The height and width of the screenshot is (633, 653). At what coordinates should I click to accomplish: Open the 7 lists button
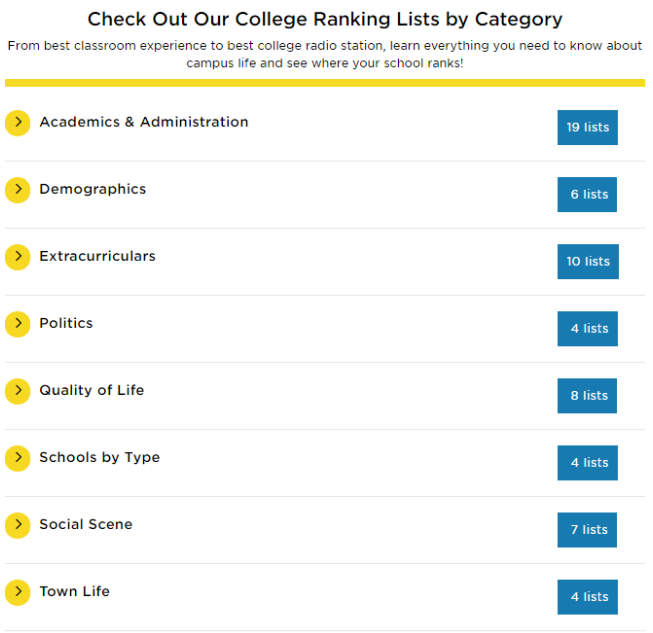(587, 530)
